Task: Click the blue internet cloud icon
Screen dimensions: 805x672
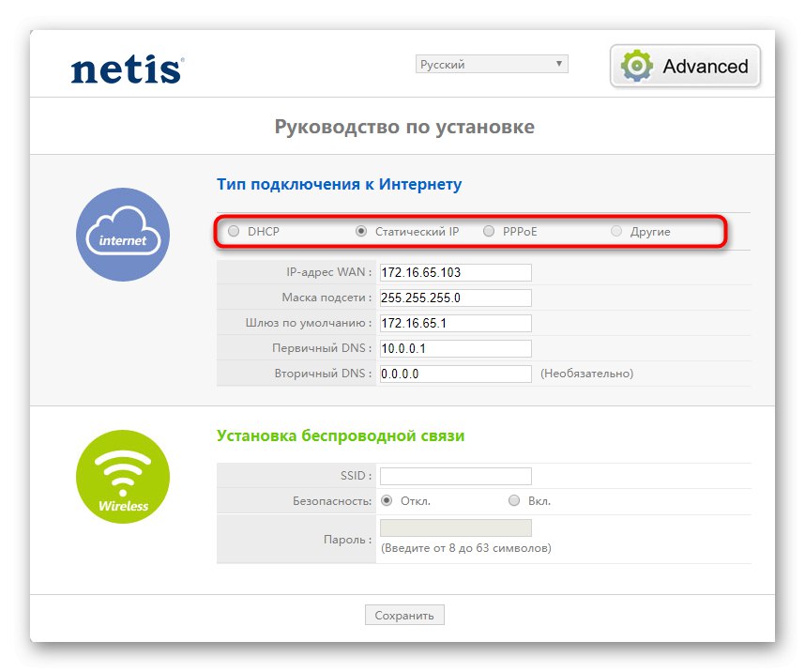Action: 122,236
